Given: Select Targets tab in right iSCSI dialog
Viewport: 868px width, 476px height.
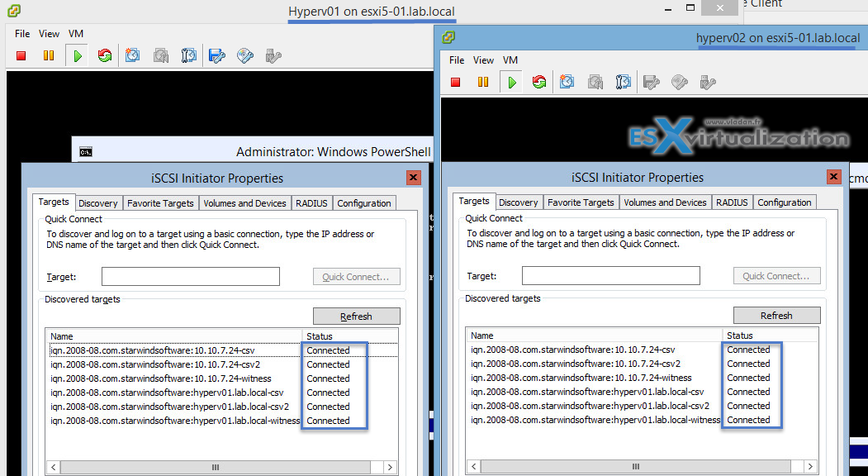Looking at the screenshot, I should pos(474,201).
